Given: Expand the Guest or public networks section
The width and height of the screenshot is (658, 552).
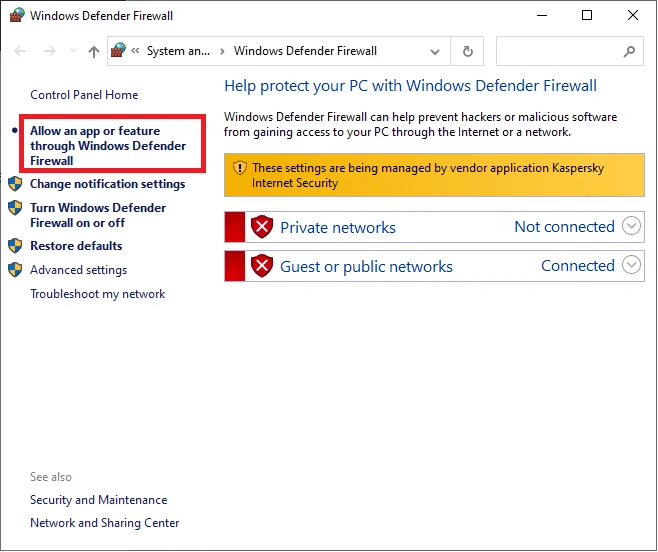Looking at the screenshot, I should point(631,265).
